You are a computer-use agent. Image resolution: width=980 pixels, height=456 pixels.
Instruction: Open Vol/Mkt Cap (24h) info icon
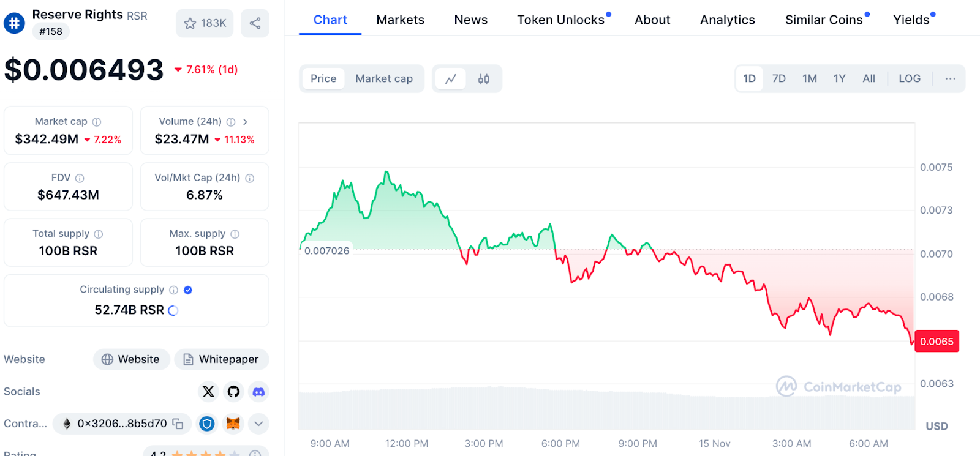click(x=250, y=178)
